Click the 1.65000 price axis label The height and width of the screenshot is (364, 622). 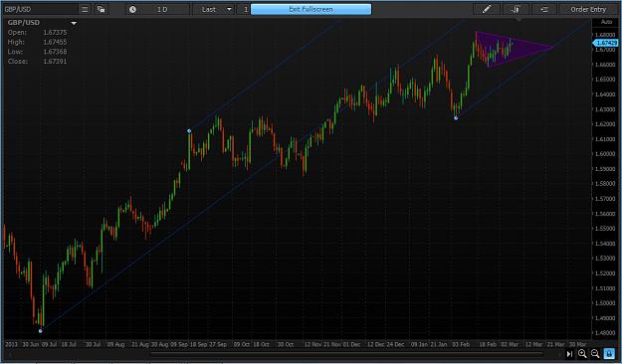point(606,80)
